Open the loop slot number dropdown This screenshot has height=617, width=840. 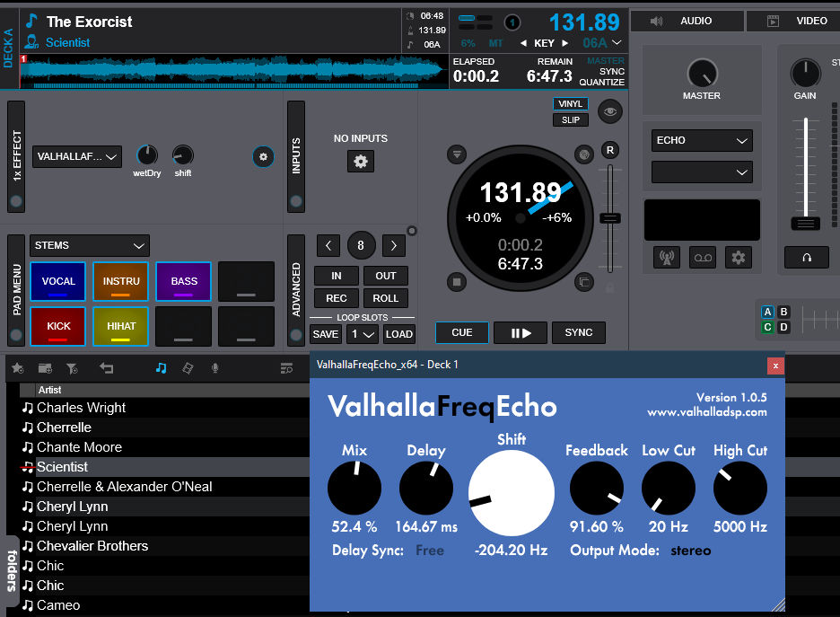point(362,333)
